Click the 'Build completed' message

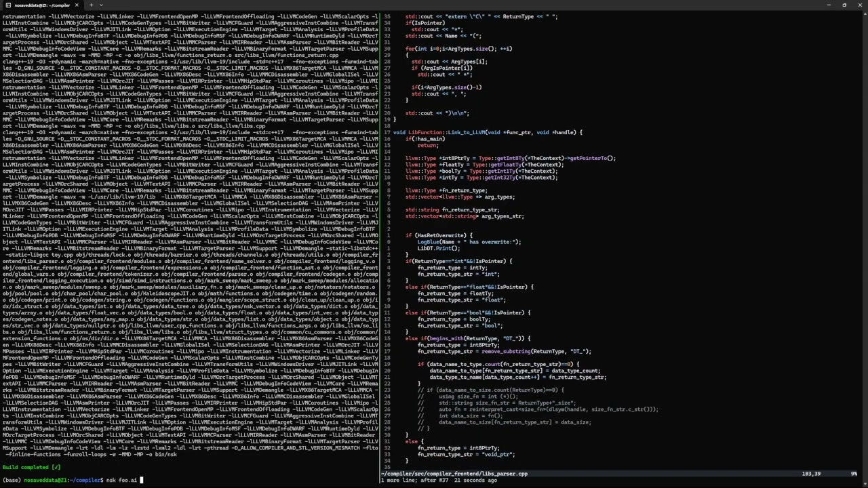(31, 467)
